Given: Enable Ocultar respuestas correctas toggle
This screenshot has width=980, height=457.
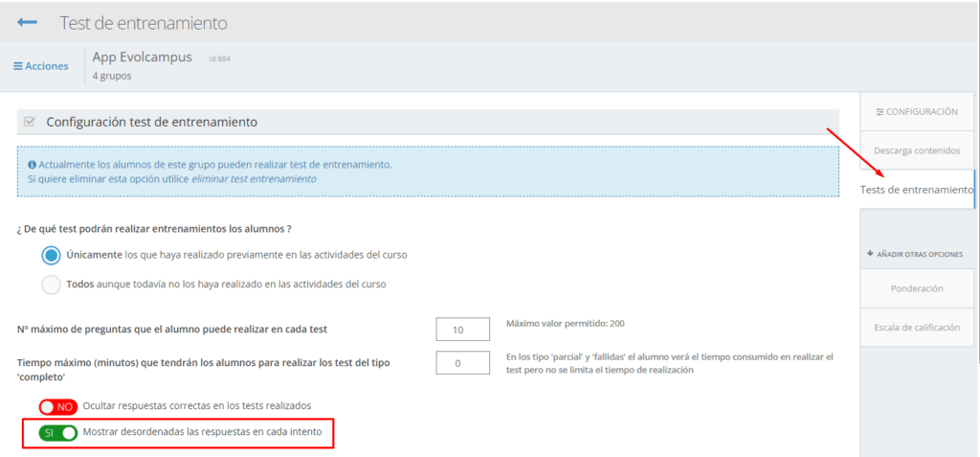Looking at the screenshot, I should (57, 406).
